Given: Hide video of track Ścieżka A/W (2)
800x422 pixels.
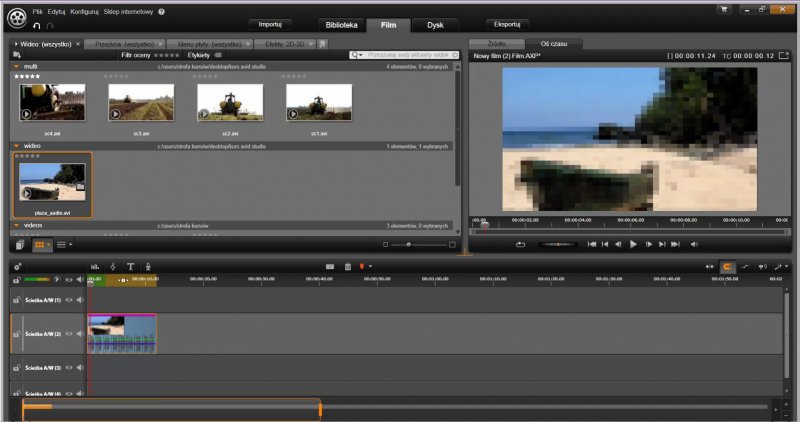Looking at the screenshot, I should coord(69,334).
